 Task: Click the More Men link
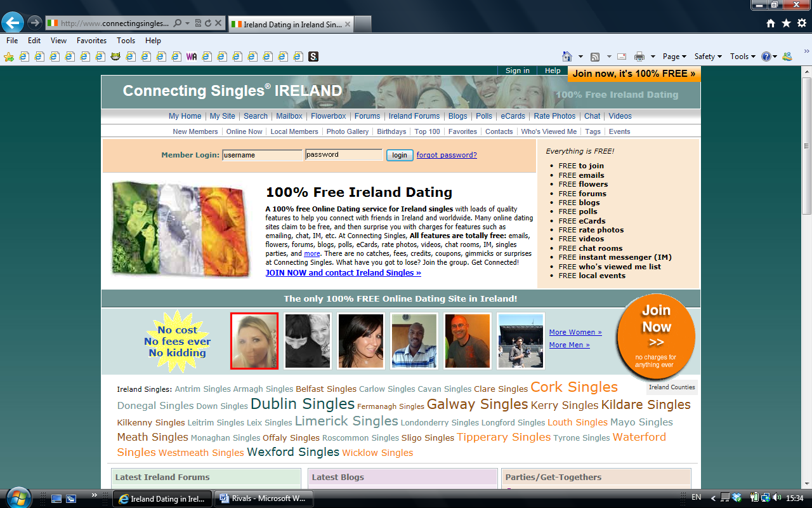point(570,345)
